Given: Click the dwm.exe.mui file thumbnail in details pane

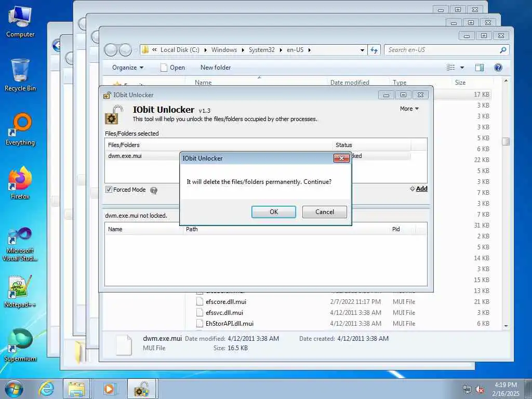Looking at the screenshot, I should pyautogui.click(x=124, y=345).
